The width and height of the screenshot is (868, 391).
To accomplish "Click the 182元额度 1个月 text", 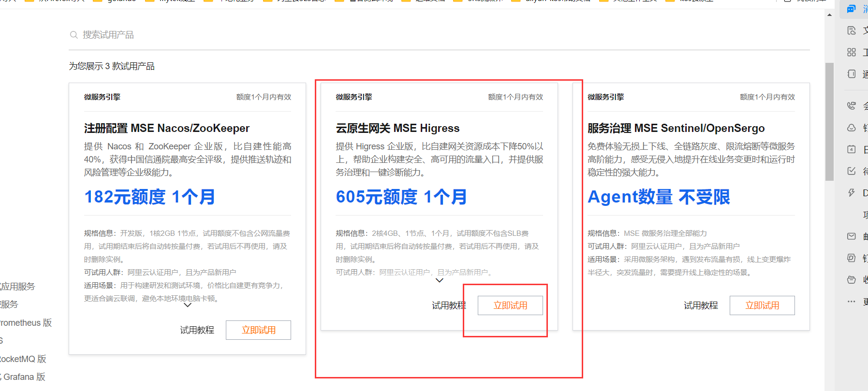I will pos(150,197).
